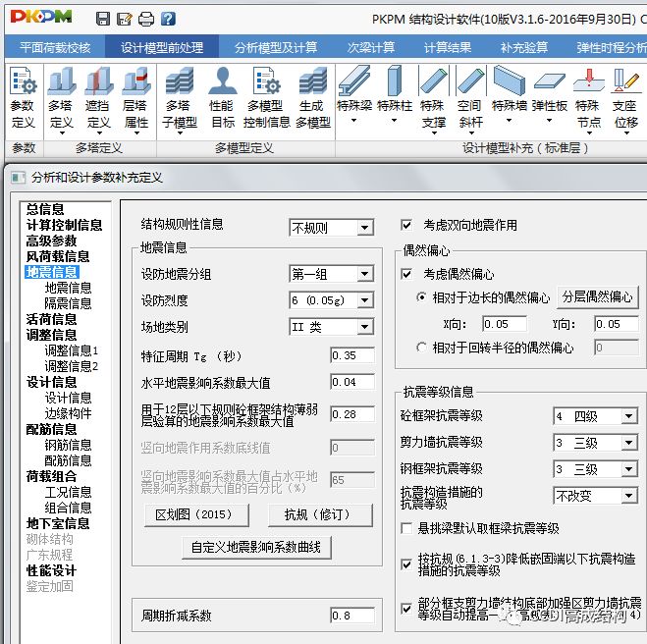Switch to 计算结果 tab
Image resolution: width=647 pixels, height=644 pixels.
click(448, 47)
